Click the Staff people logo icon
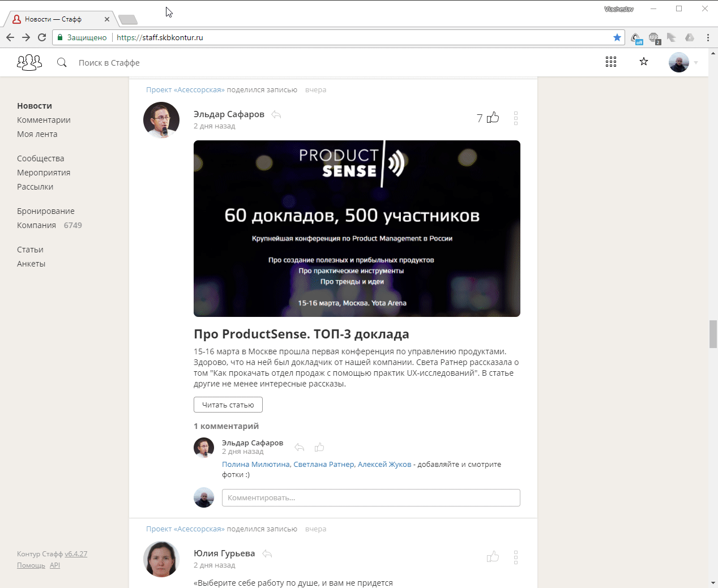Viewport: 718px width, 588px height. click(x=29, y=62)
